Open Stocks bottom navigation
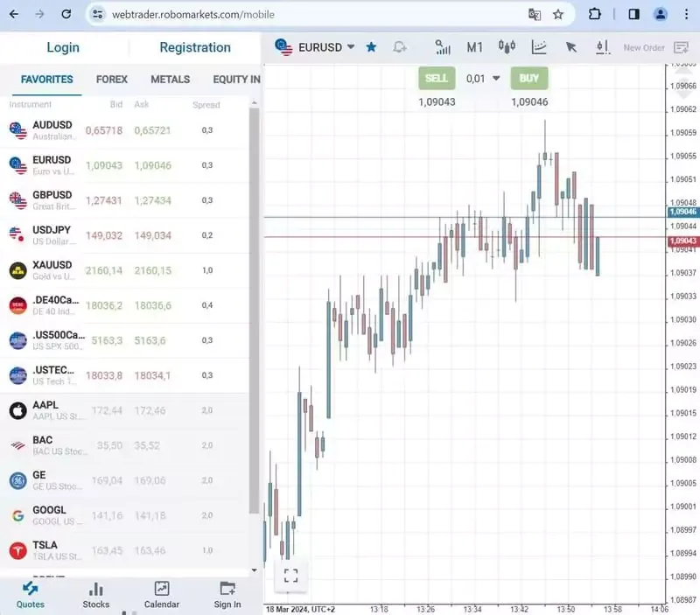 click(96, 595)
